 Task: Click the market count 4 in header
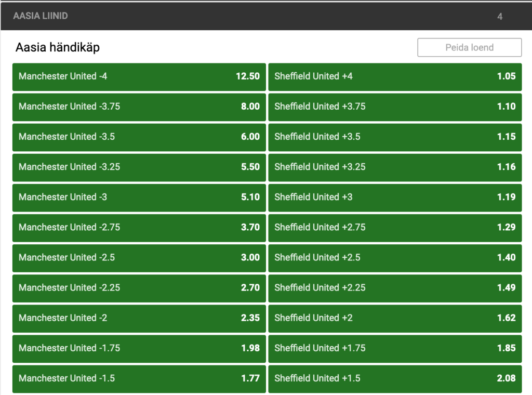point(500,16)
